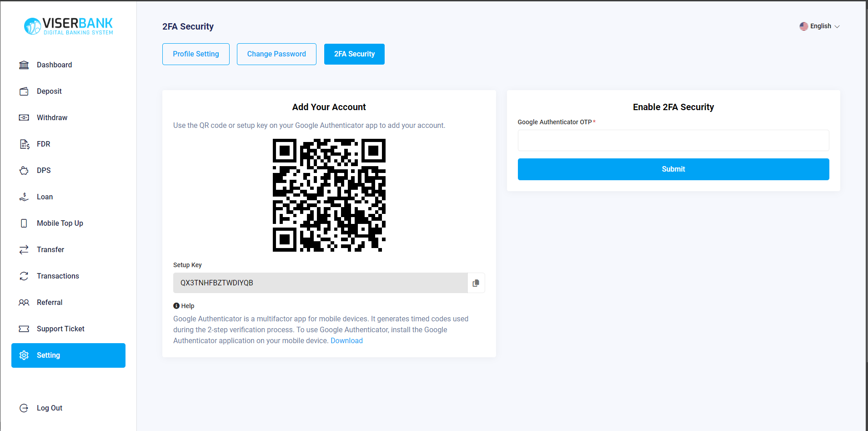Click the Transfer arrows icon

pyautogui.click(x=24, y=249)
